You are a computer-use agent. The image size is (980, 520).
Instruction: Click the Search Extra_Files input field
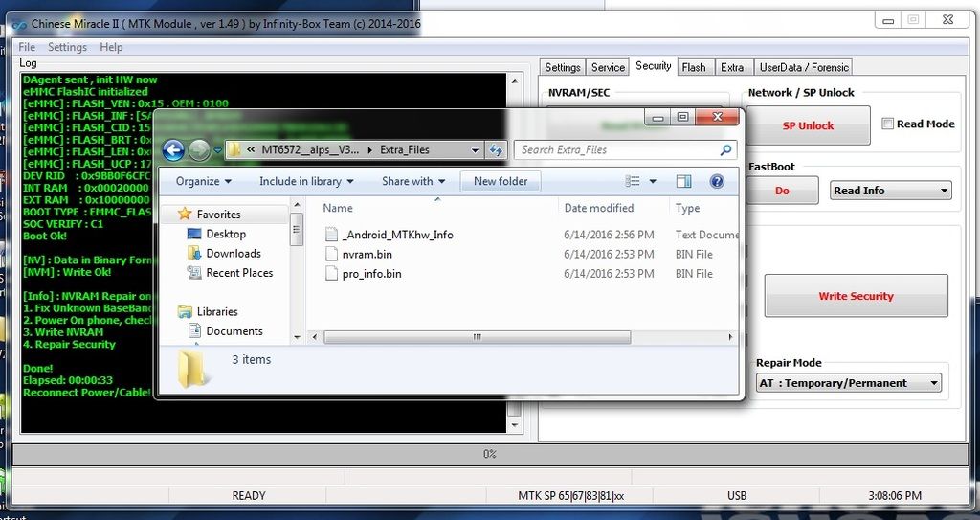coord(617,150)
